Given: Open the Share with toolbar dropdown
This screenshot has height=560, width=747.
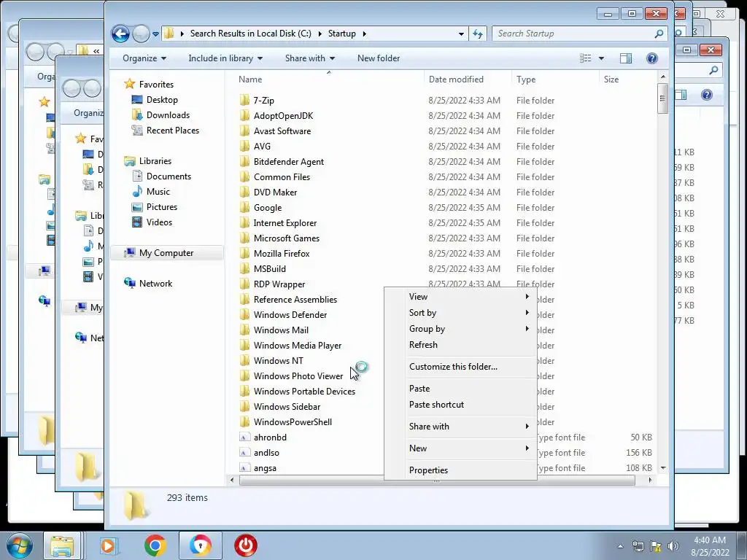Looking at the screenshot, I should (x=309, y=58).
